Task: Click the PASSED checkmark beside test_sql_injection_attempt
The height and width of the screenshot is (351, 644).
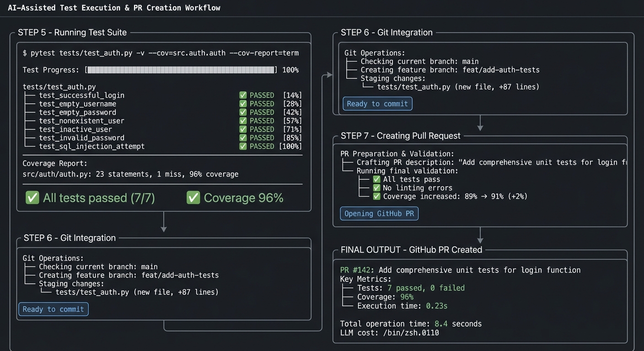Action: pyautogui.click(x=242, y=146)
